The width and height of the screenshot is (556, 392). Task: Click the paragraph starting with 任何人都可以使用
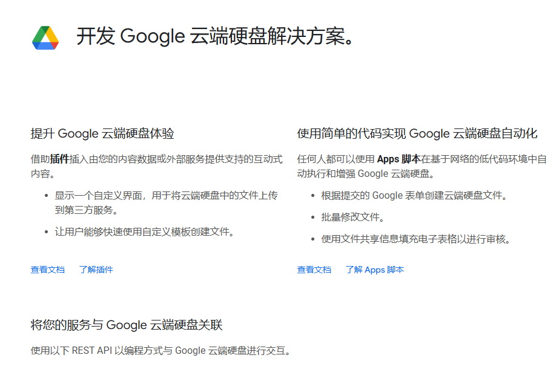point(422,166)
